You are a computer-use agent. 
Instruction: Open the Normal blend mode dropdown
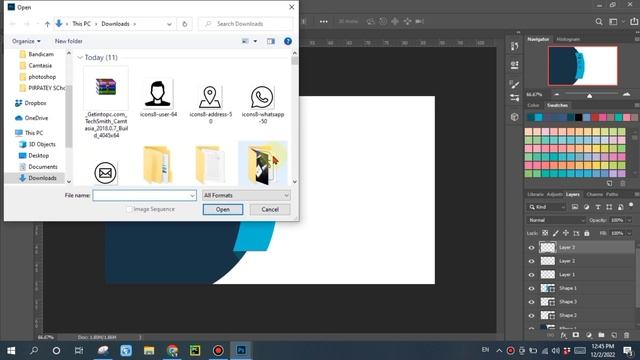tap(556, 220)
